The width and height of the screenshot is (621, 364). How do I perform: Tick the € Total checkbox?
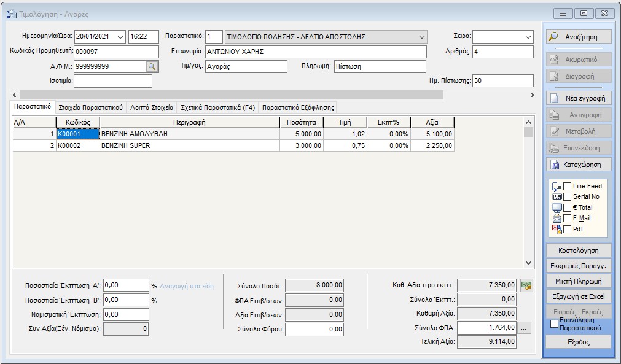[567, 207]
